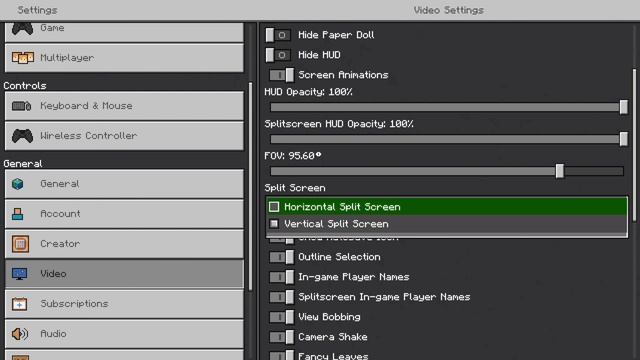The height and width of the screenshot is (360, 640).
Task: Click the Creator command block icon
Action: pos(20,244)
